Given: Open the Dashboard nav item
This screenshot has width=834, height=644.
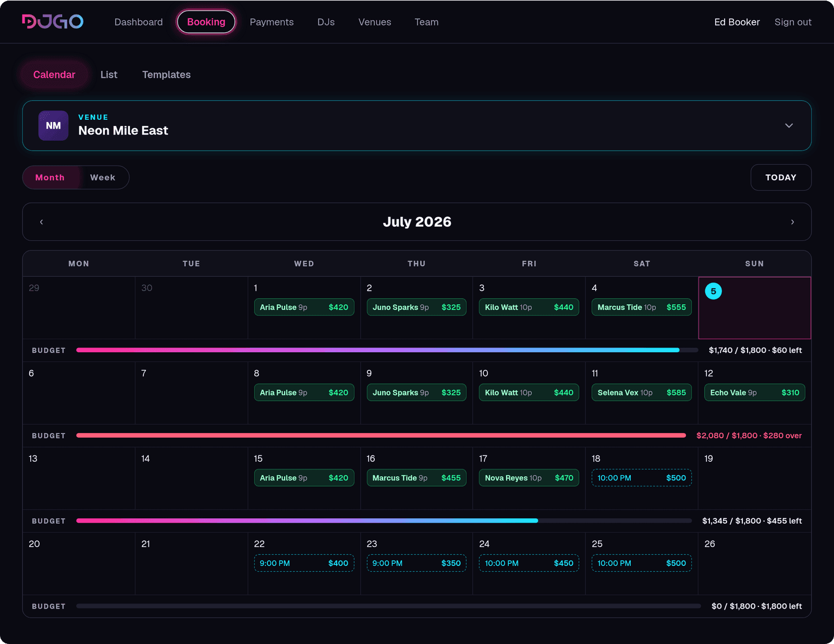Looking at the screenshot, I should tap(139, 22).
